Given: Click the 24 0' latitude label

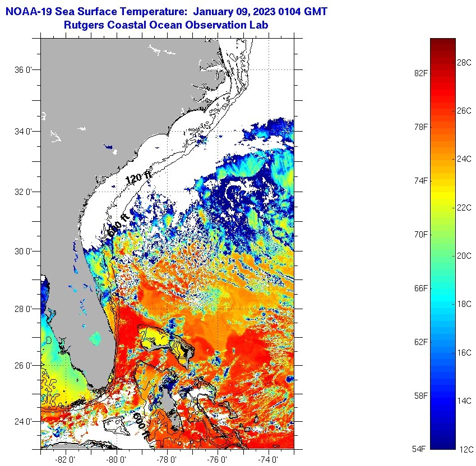Looking at the screenshot, I should point(23,422).
